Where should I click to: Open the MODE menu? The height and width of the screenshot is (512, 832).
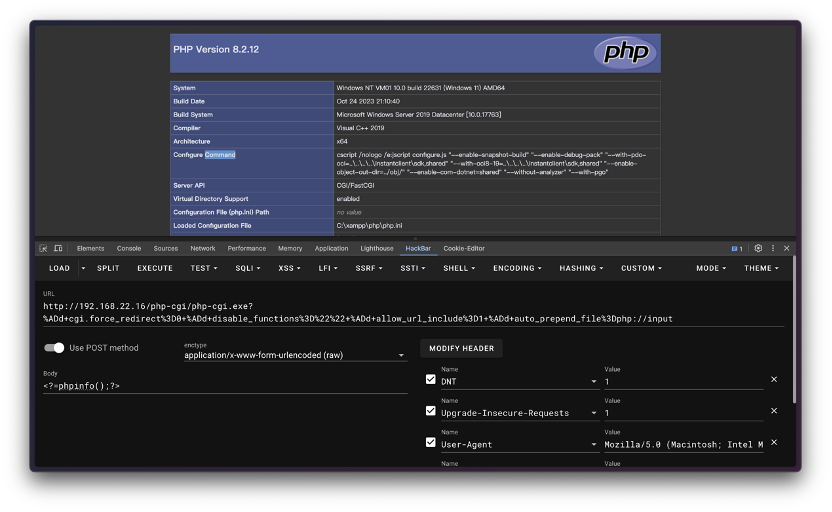point(711,268)
